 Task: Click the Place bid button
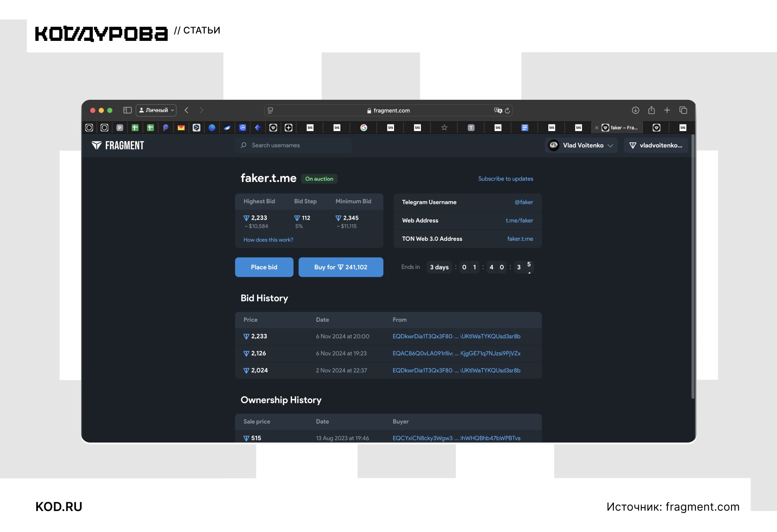coord(264,267)
